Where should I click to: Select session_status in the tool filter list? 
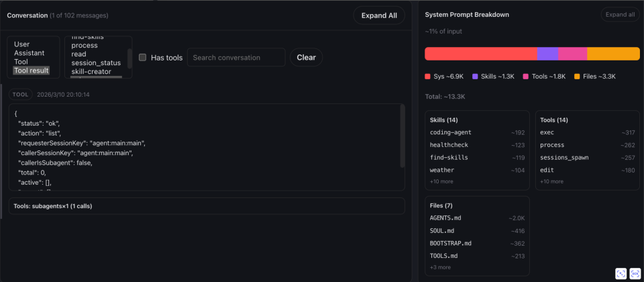(x=96, y=63)
